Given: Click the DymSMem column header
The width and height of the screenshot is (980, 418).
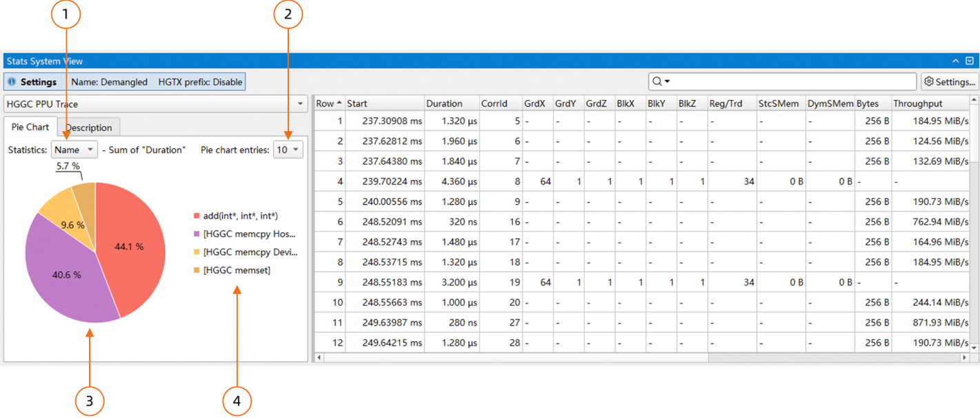Looking at the screenshot, I should pyautogui.click(x=830, y=103).
